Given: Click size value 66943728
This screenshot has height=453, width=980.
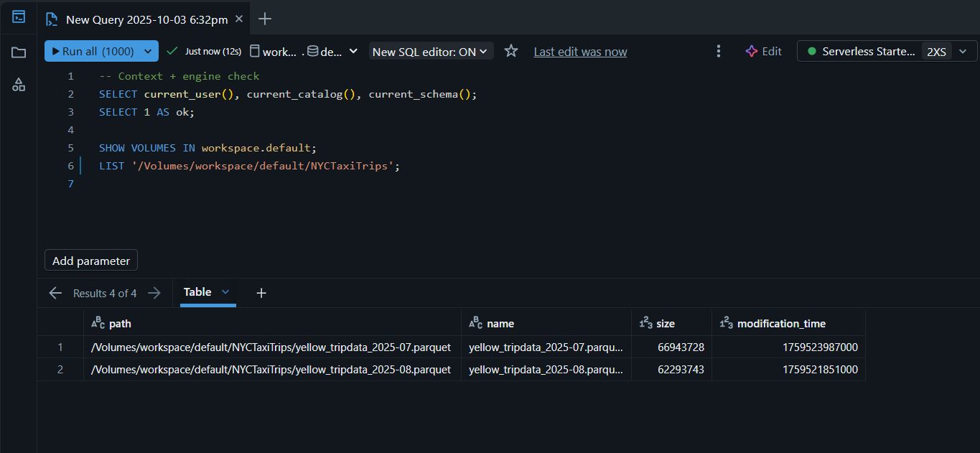Looking at the screenshot, I should coord(681,347).
